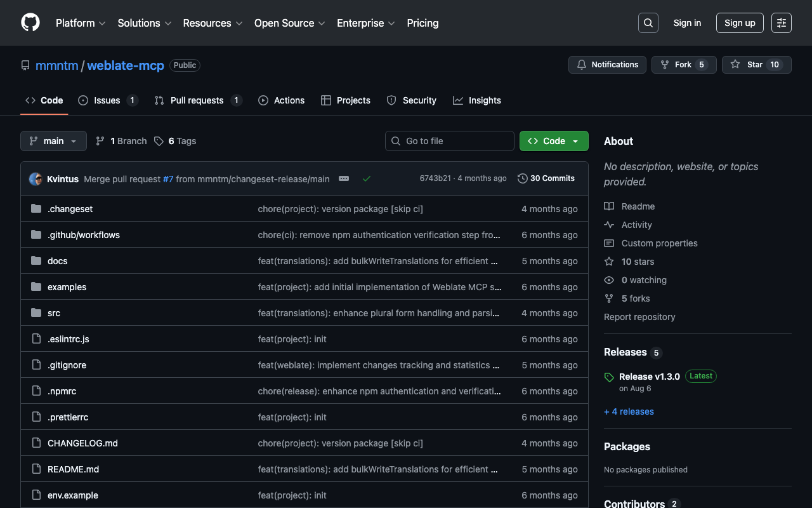Open the README.md file
The image size is (812, 508).
point(73,469)
